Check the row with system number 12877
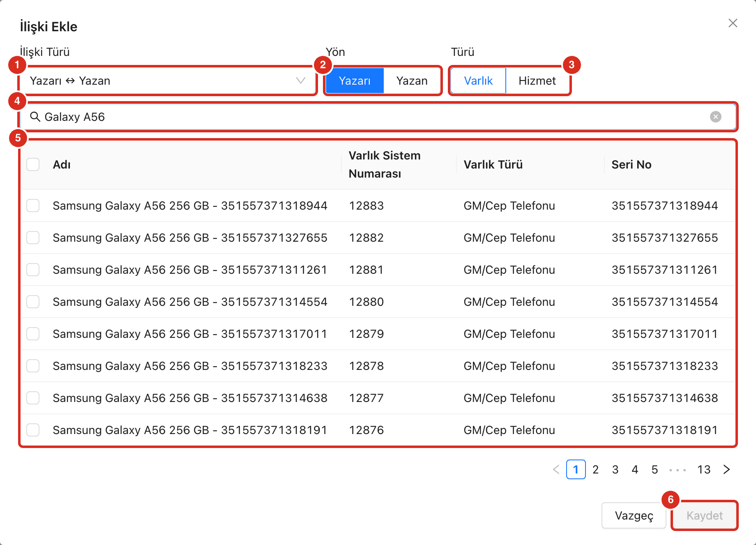This screenshot has width=756, height=545. (x=33, y=398)
